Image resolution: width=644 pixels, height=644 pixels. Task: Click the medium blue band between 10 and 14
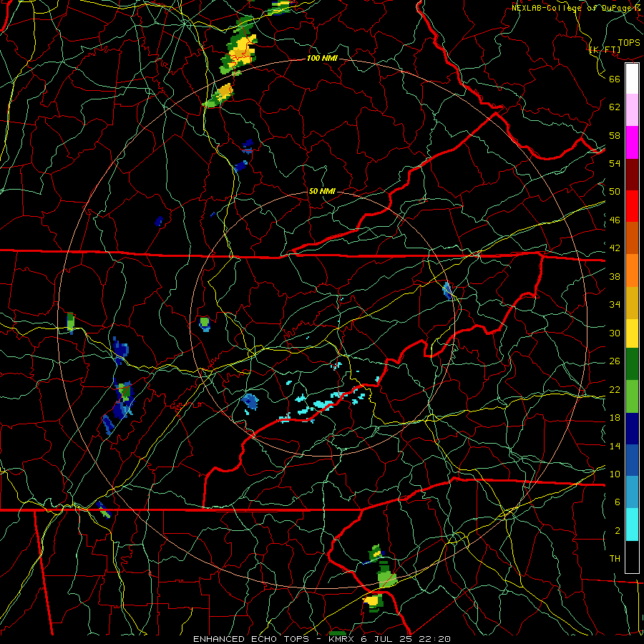pos(632,460)
